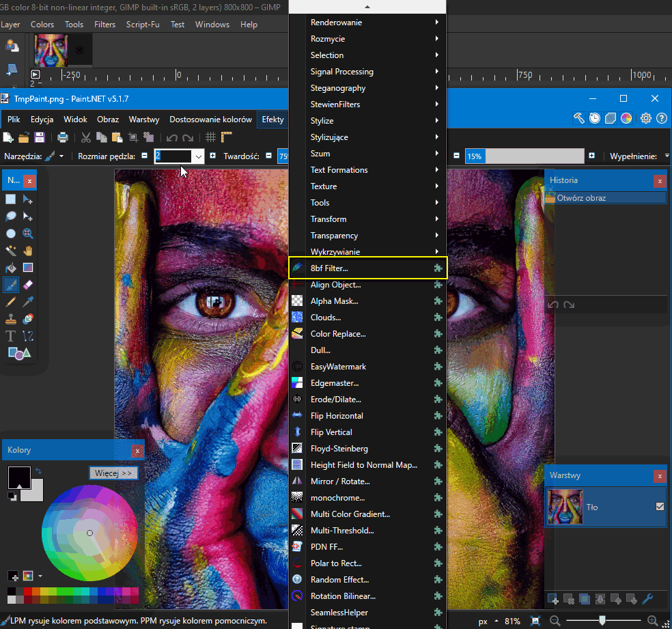The width and height of the screenshot is (672, 629).
Task: Add new layer in Warstwy panel
Action: click(553, 599)
